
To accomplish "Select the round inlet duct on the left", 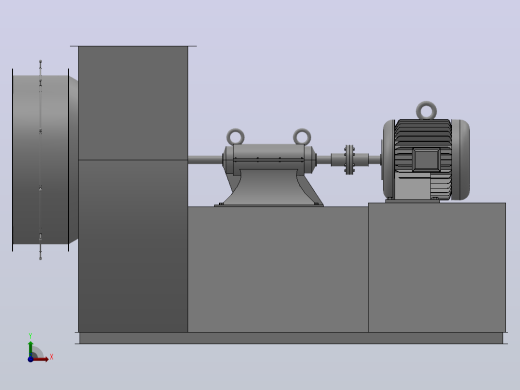I will (41, 160).
